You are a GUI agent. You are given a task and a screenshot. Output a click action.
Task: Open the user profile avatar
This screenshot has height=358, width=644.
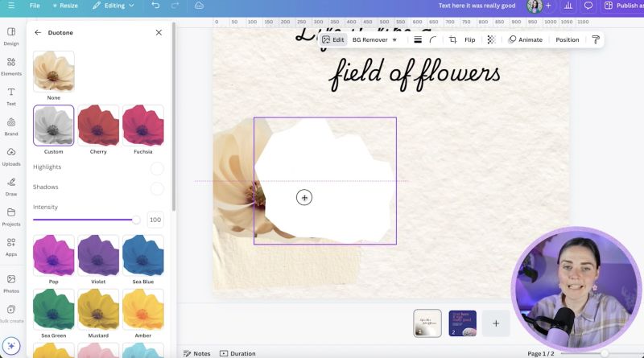(x=535, y=6)
